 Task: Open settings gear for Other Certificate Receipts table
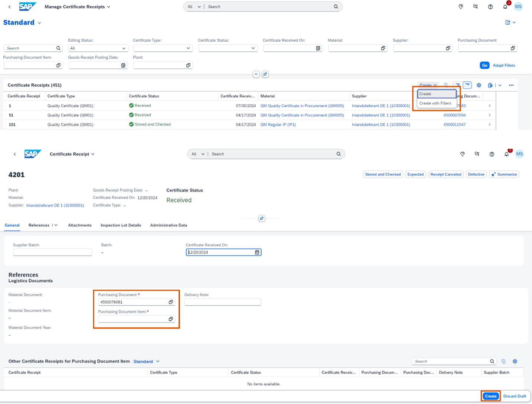[515, 361]
